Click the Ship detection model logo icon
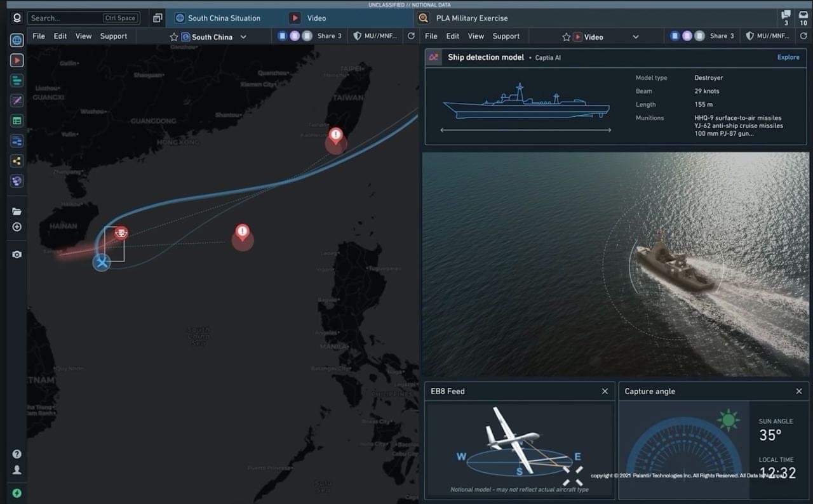This screenshot has width=813, height=504. point(434,57)
